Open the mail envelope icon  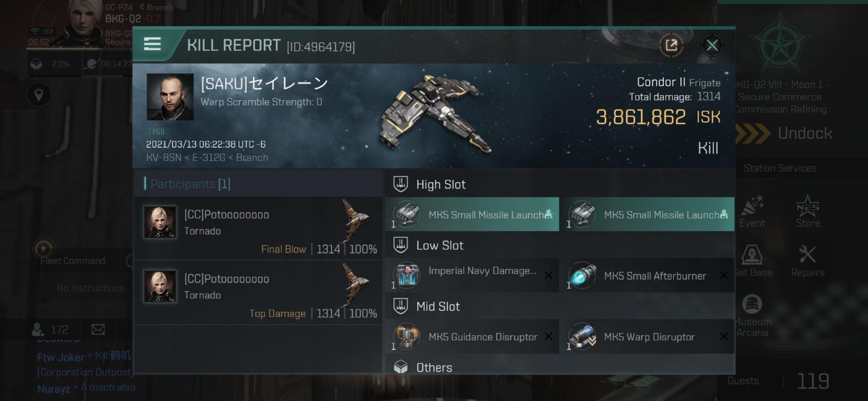pyautogui.click(x=98, y=329)
